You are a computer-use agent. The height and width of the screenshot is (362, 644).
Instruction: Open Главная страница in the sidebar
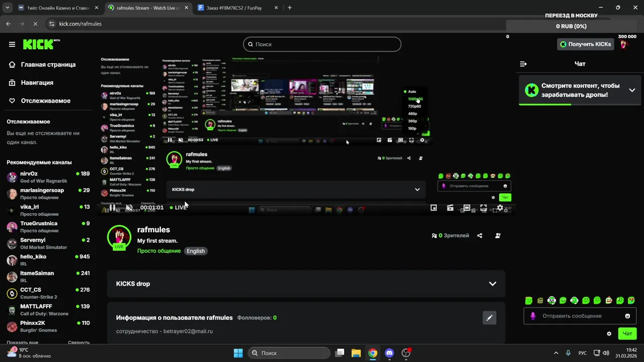(42, 64)
